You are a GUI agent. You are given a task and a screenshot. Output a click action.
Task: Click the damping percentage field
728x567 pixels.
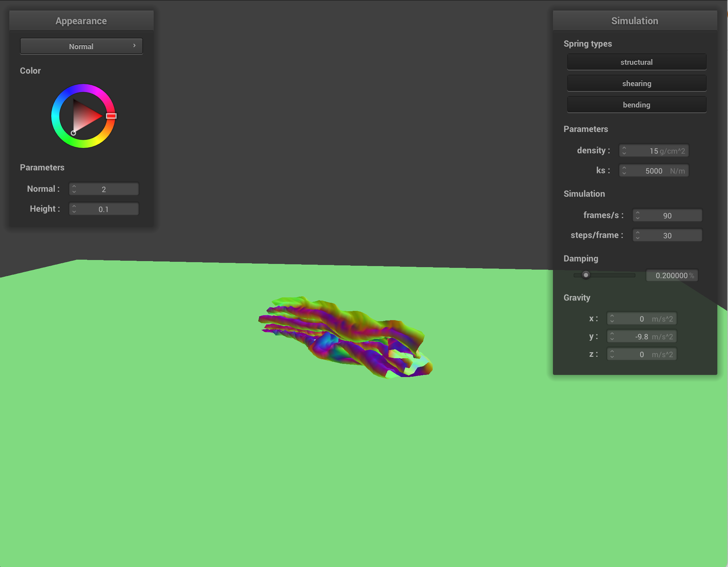[x=672, y=275]
